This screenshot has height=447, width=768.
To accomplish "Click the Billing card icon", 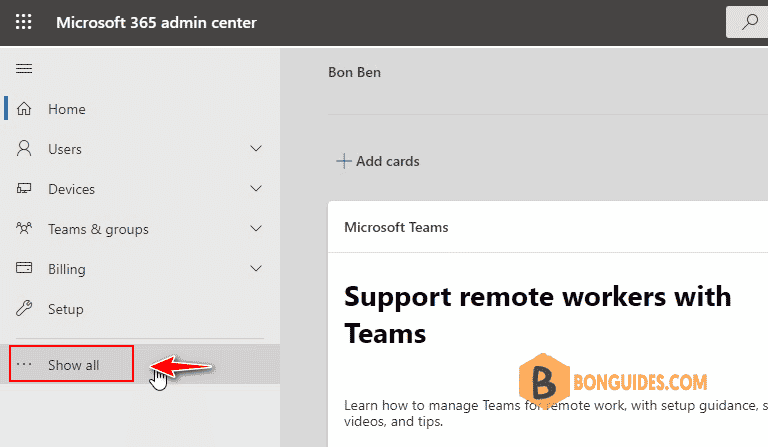I will point(24,268).
